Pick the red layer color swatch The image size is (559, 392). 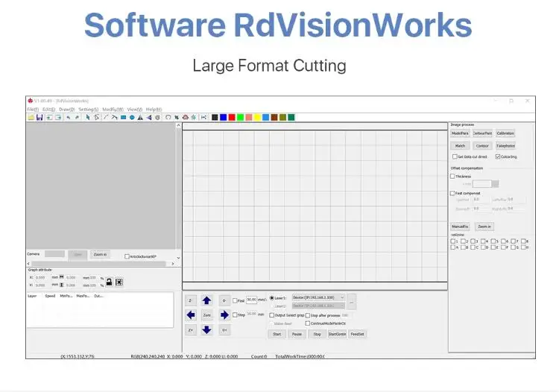click(x=232, y=117)
